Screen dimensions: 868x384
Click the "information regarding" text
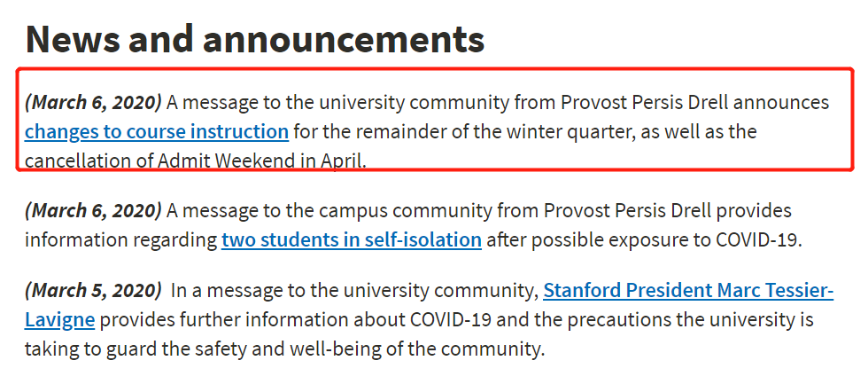click(120, 240)
